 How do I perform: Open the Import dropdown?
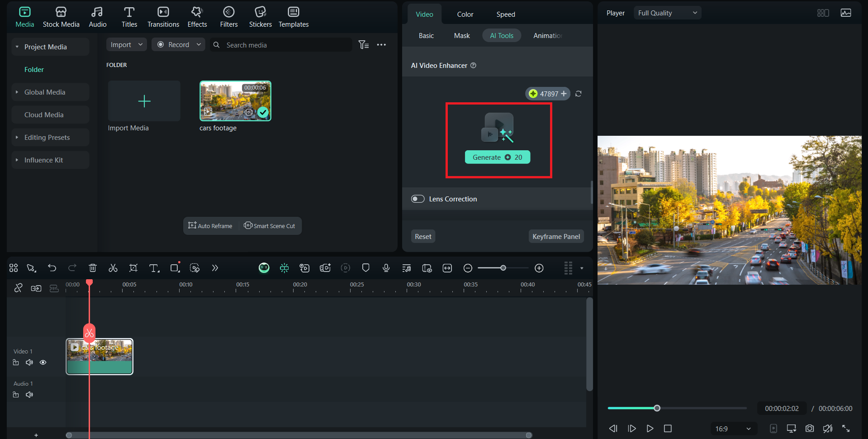(127, 44)
